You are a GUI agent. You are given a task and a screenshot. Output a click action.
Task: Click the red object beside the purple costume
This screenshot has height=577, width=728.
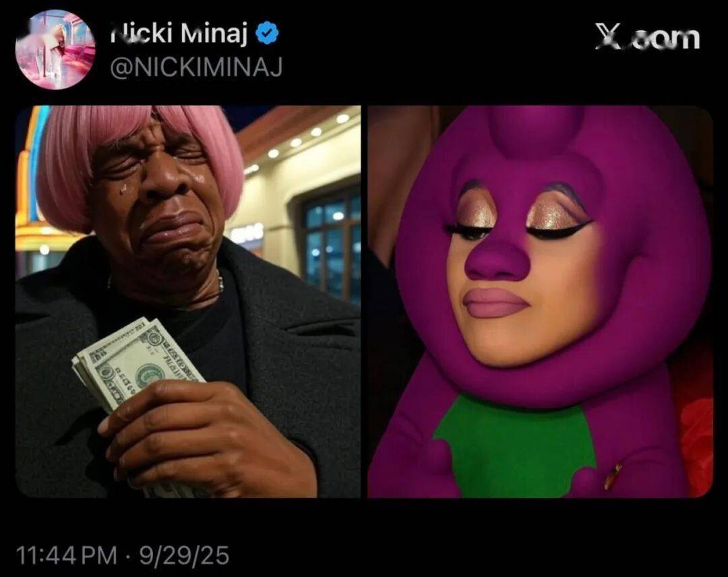(696, 446)
